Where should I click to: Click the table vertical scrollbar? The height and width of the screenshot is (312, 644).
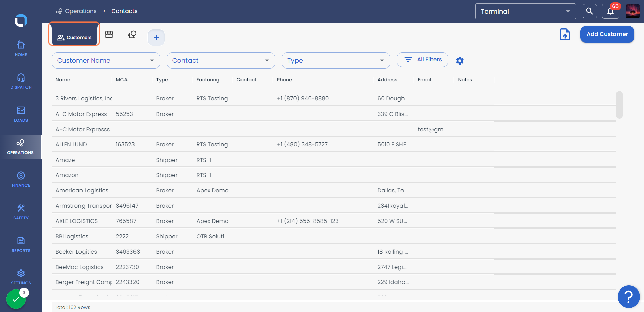[619, 105]
